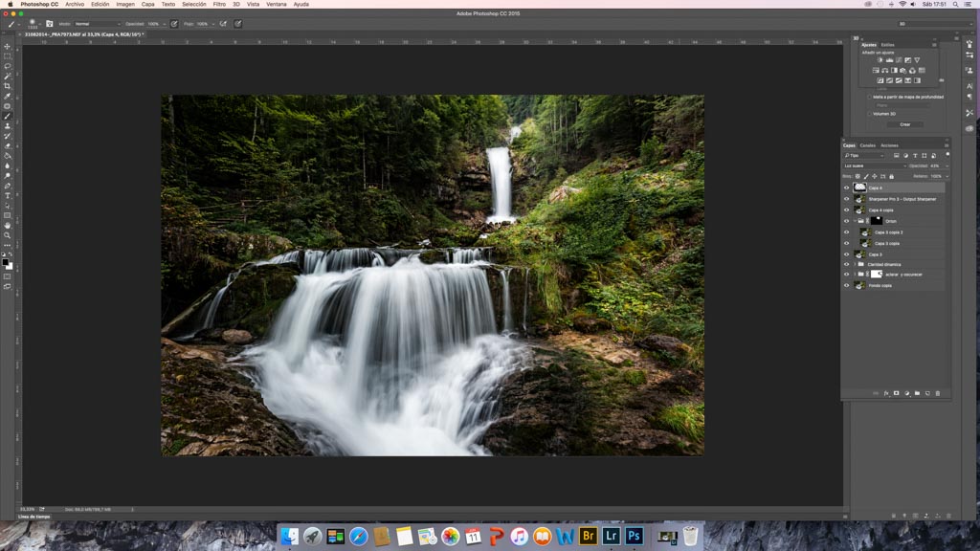Select the Move tool

8,47
